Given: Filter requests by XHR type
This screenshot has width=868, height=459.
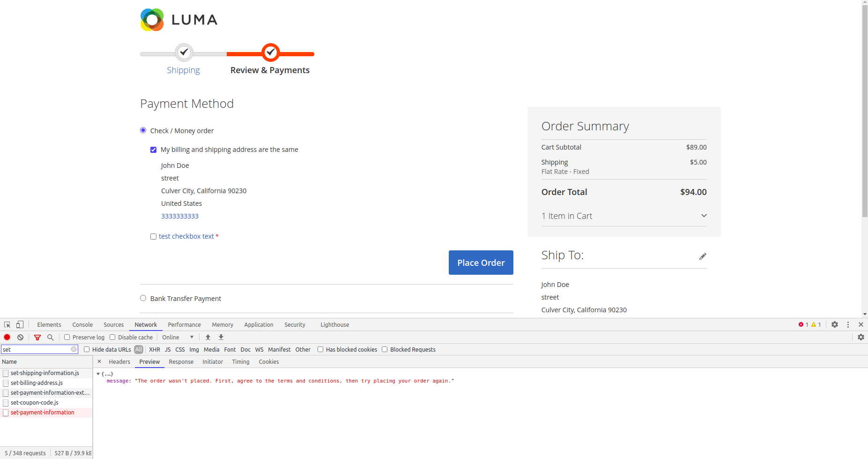Looking at the screenshot, I should tap(155, 349).
